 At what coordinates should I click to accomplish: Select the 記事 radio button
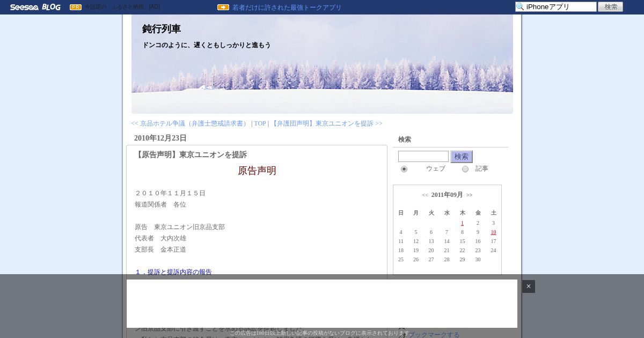pos(465,169)
